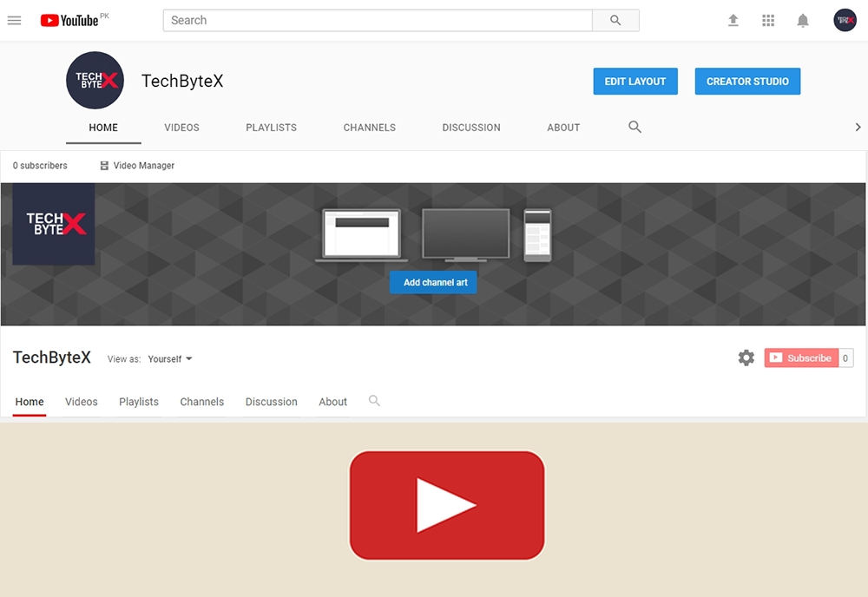Open the ABOUT tab
The image size is (868, 597).
[563, 128]
